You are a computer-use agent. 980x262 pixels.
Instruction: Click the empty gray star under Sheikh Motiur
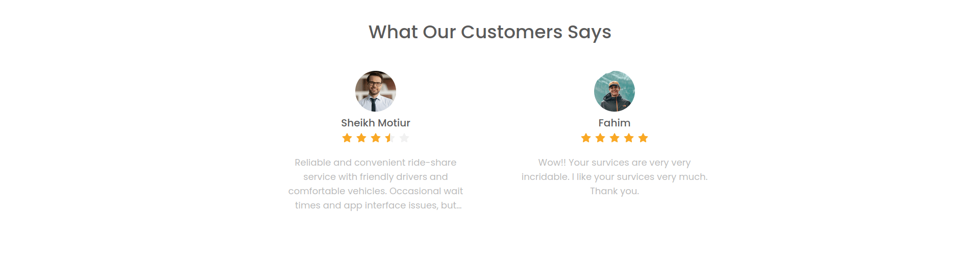tap(404, 138)
